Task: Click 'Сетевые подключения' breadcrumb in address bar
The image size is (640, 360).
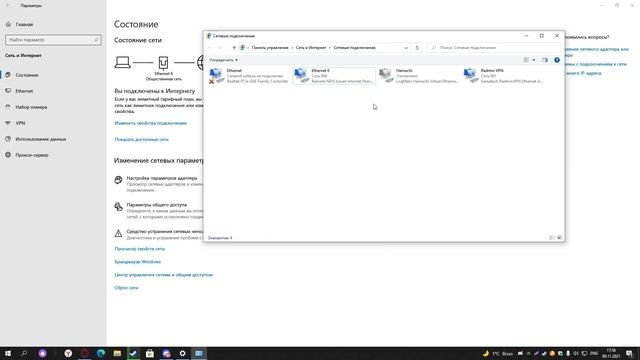Action: coord(354,48)
